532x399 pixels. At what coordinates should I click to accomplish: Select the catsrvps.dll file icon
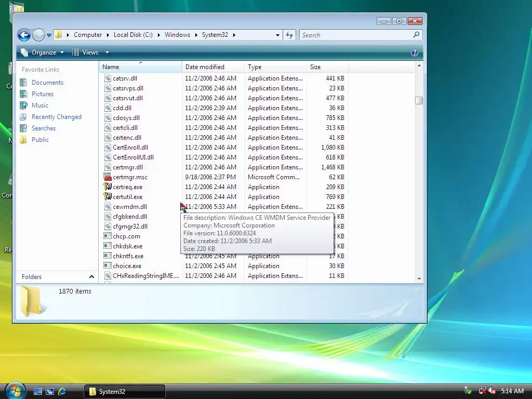pyautogui.click(x=108, y=88)
